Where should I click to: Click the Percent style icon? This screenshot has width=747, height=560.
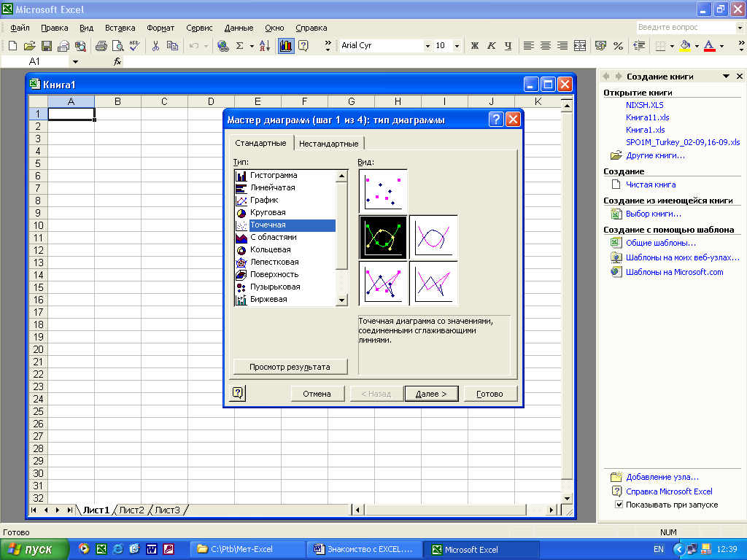(x=618, y=46)
